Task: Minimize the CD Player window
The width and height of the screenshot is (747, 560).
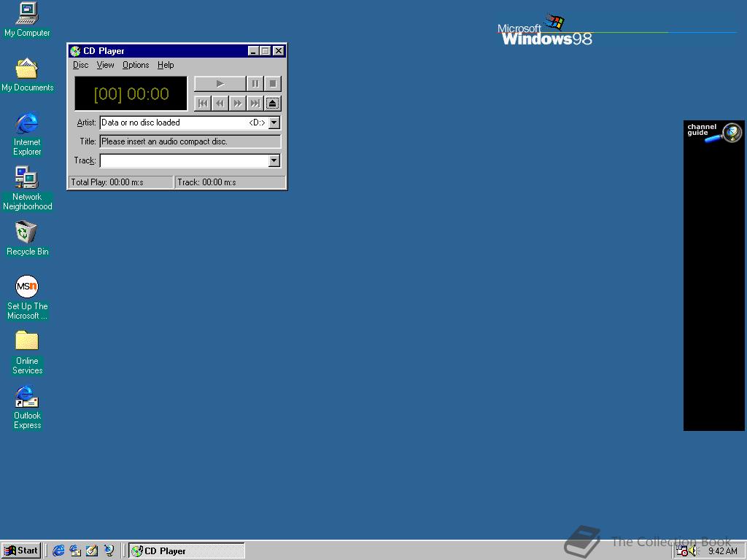Action: pyautogui.click(x=253, y=51)
